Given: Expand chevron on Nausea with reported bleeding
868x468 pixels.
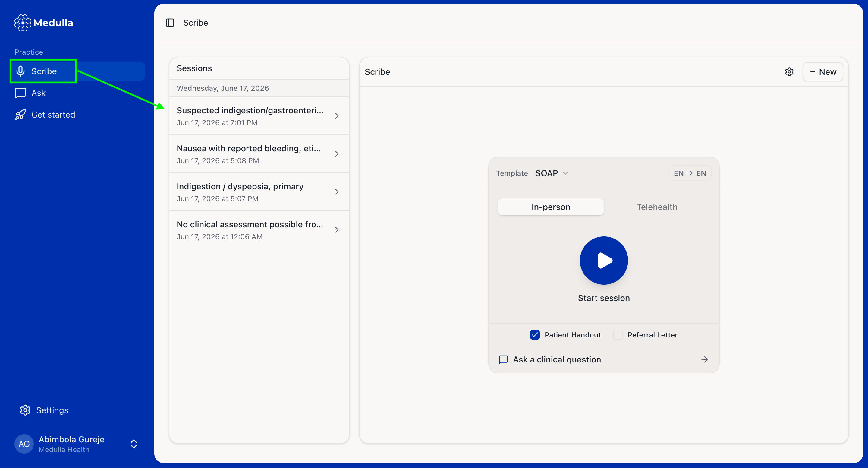Looking at the screenshot, I should click(337, 154).
